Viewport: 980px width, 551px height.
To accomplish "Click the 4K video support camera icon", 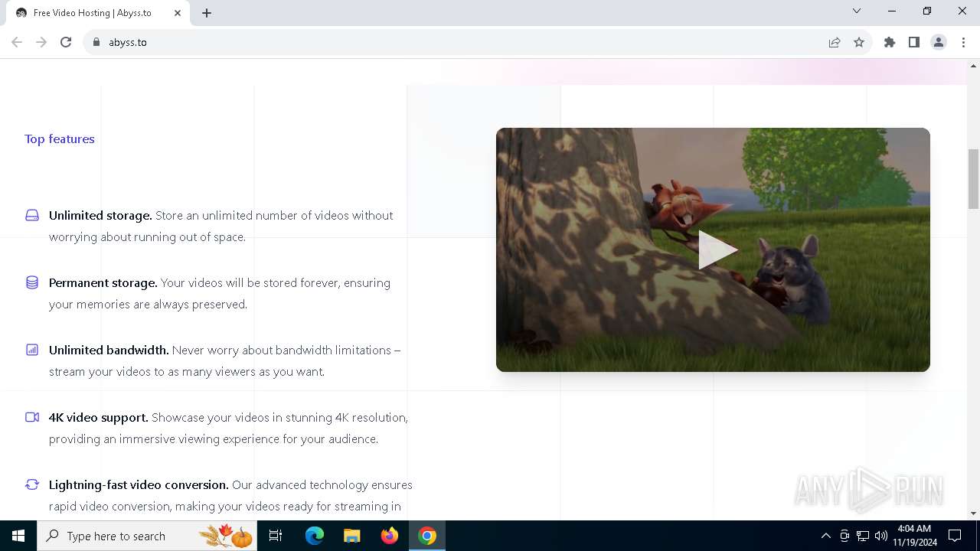I will pyautogui.click(x=32, y=417).
